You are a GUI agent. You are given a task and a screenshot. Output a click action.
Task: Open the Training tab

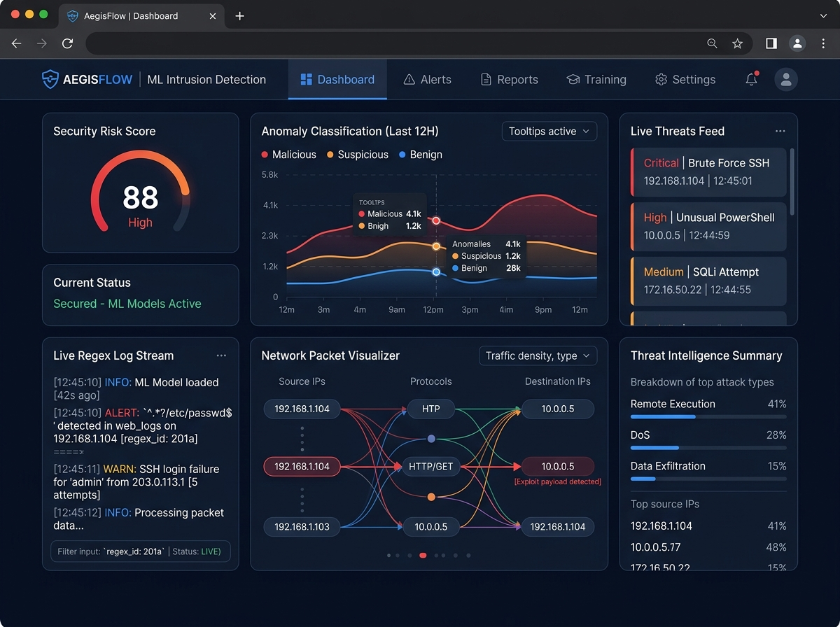[x=596, y=79]
